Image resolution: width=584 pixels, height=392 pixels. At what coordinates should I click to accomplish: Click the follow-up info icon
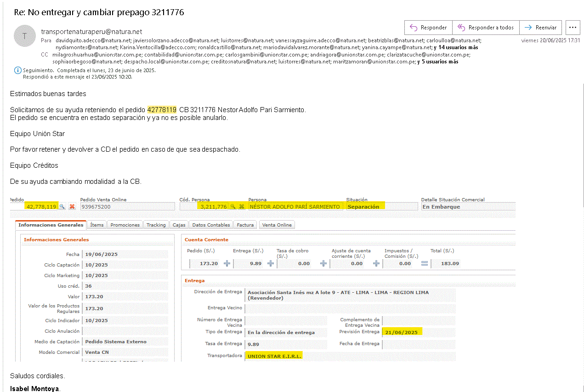pyautogui.click(x=17, y=70)
